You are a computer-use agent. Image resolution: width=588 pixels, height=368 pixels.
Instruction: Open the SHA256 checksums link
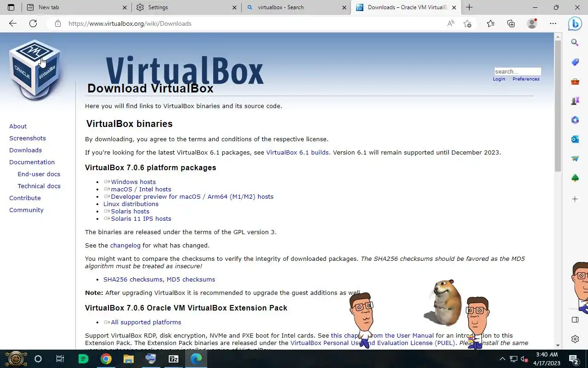point(133,279)
